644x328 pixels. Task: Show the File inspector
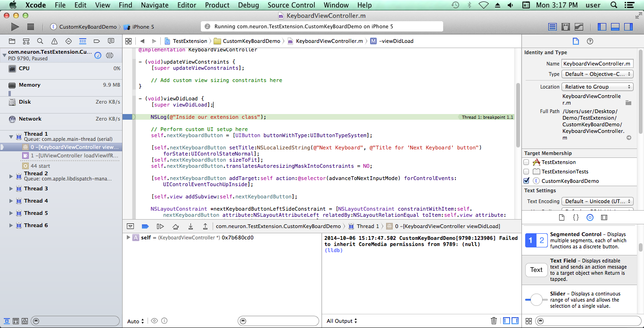(576, 41)
